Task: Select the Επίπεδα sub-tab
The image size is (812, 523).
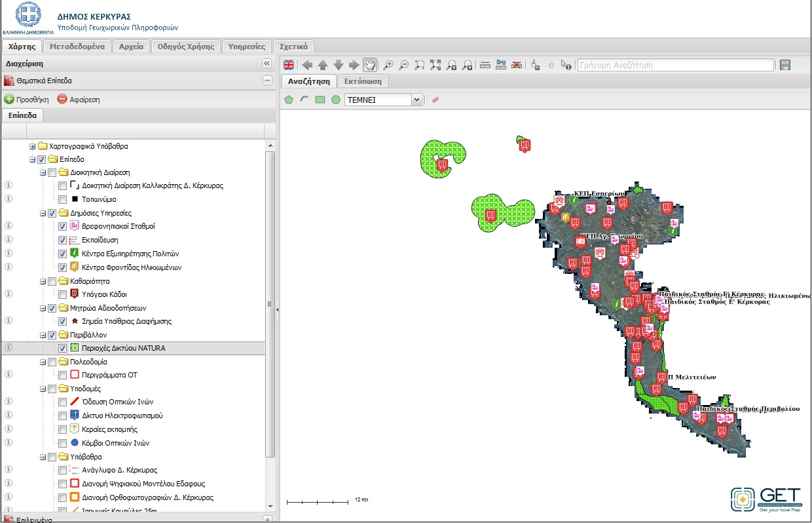Action: coord(22,115)
